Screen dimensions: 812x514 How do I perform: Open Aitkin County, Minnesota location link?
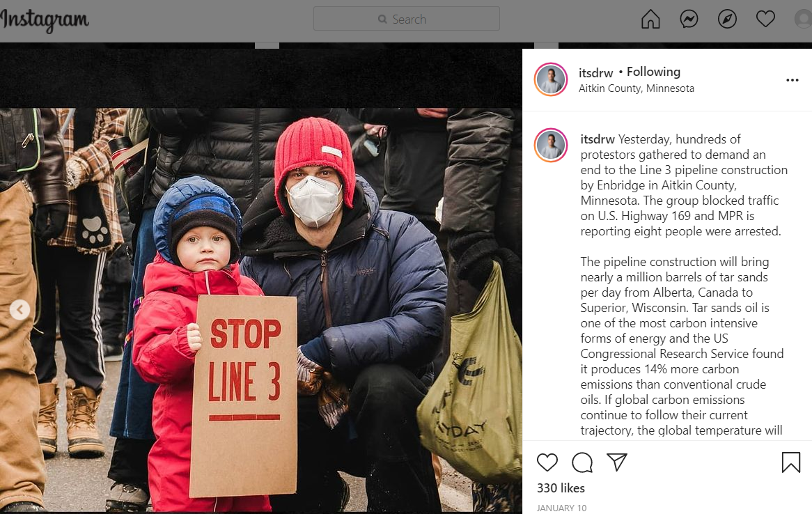tap(637, 88)
